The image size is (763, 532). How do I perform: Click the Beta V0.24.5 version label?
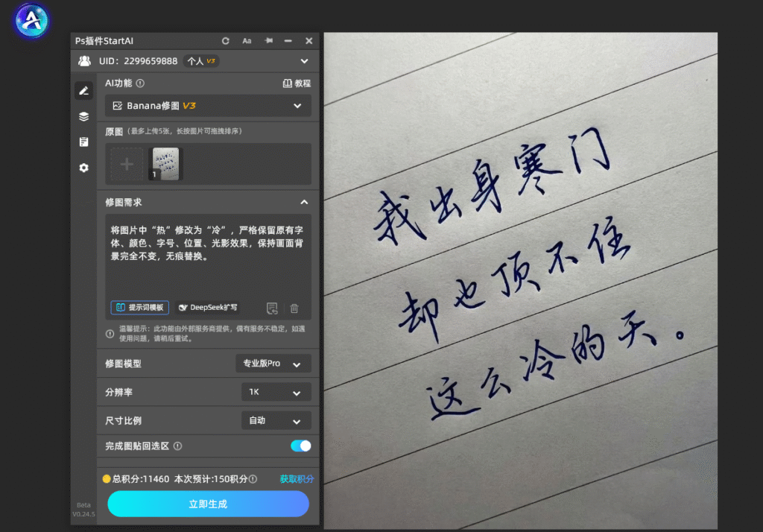tap(83, 510)
